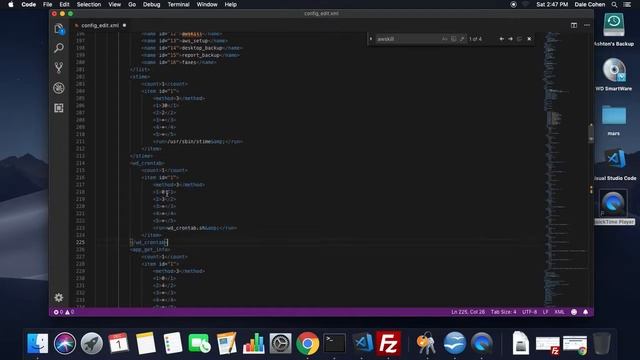640x360 pixels.
Task: Open the Debug view in activity bar
Action: pos(59,88)
